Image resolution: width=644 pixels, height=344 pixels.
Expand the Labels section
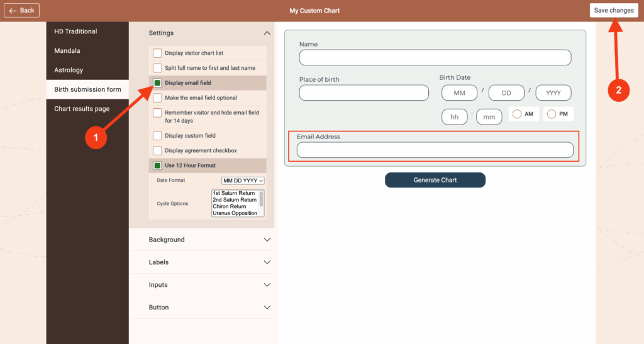267,262
